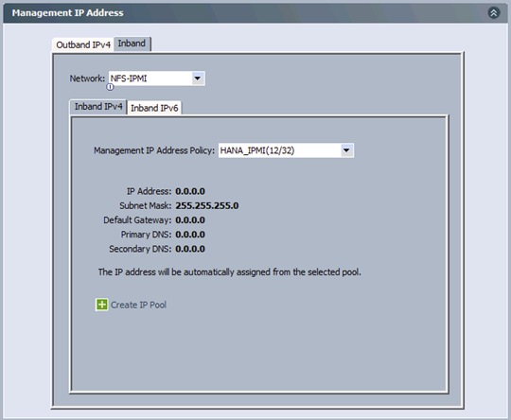Click the Subnet Mask label

[x=146, y=205]
